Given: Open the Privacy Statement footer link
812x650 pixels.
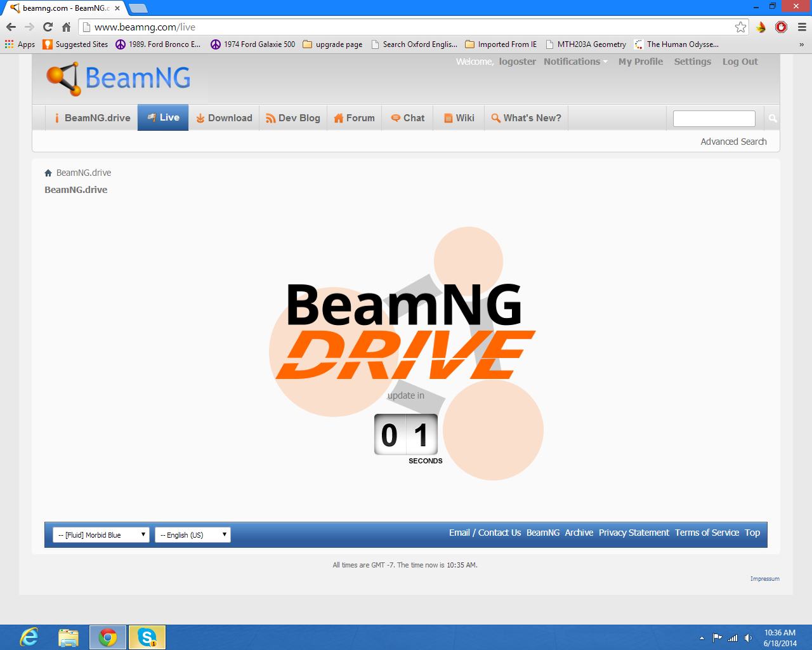Looking at the screenshot, I should tap(634, 533).
